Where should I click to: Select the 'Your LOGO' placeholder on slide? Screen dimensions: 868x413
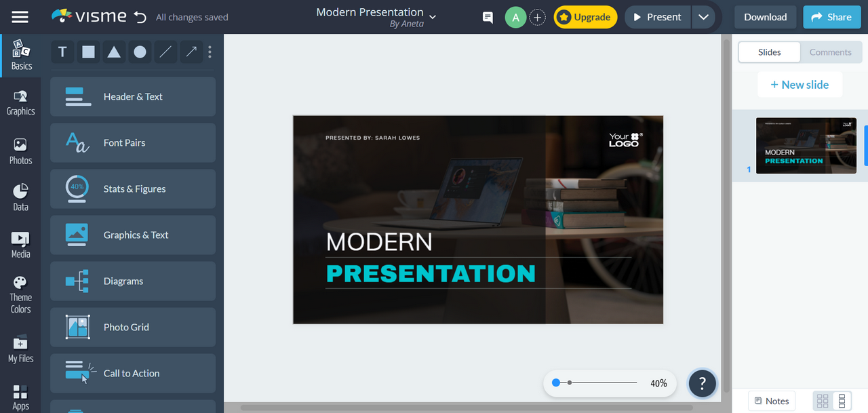click(625, 140)
